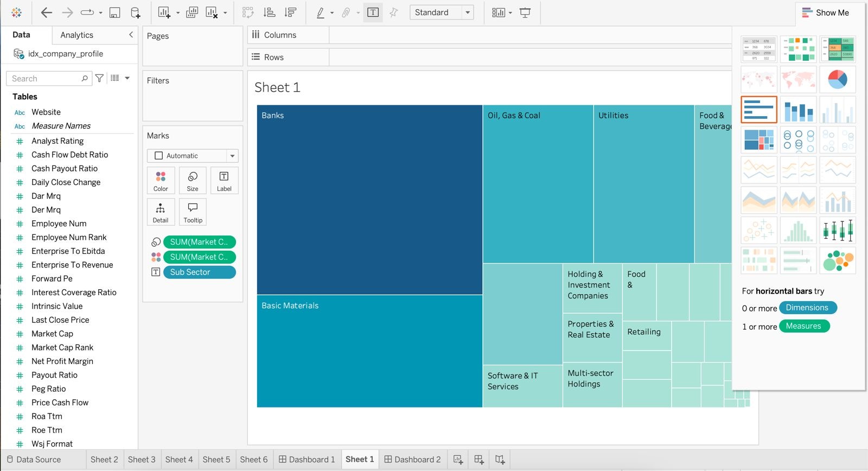The height and width of the screenshot is (471, 868).
Task: Select the Basic Materials treemap tile
Action: click(x=369, y=351)
